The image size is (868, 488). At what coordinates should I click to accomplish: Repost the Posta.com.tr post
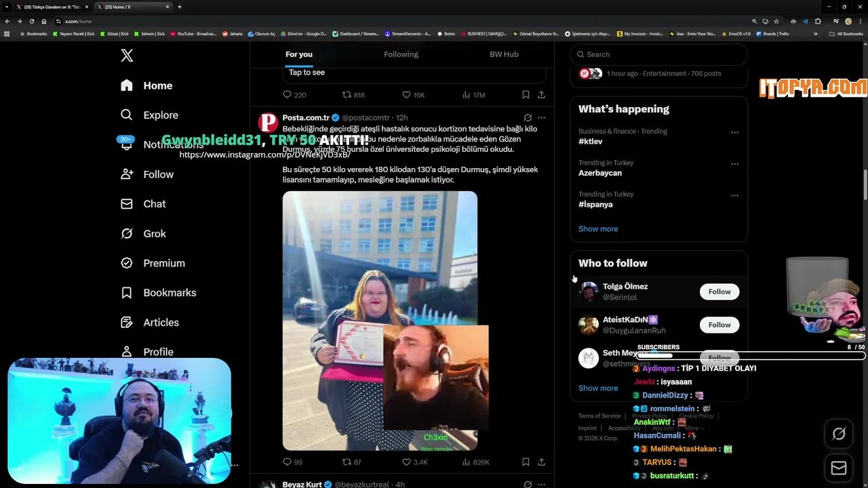coord(351,462)
